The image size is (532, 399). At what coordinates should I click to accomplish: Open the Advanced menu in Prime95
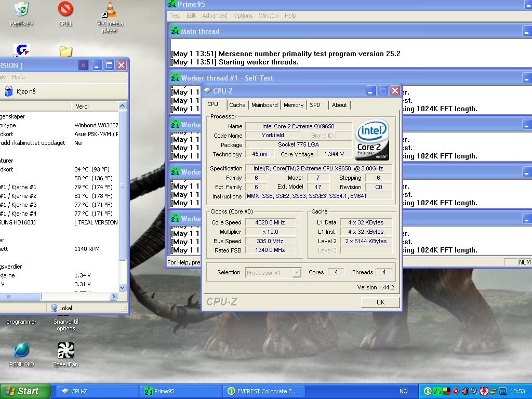click(x=215, y=16)
